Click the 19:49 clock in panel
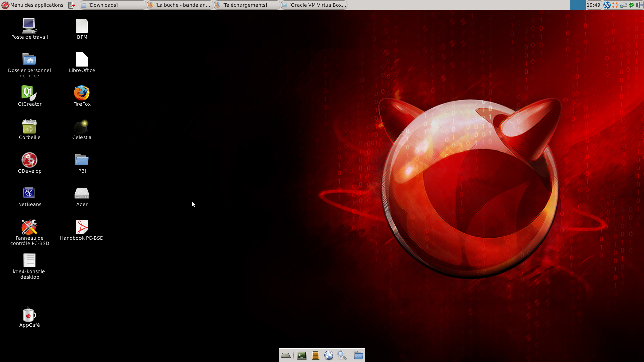Image resolution: width=644 pixels, height=362 pixels. (x=593, y=5)
